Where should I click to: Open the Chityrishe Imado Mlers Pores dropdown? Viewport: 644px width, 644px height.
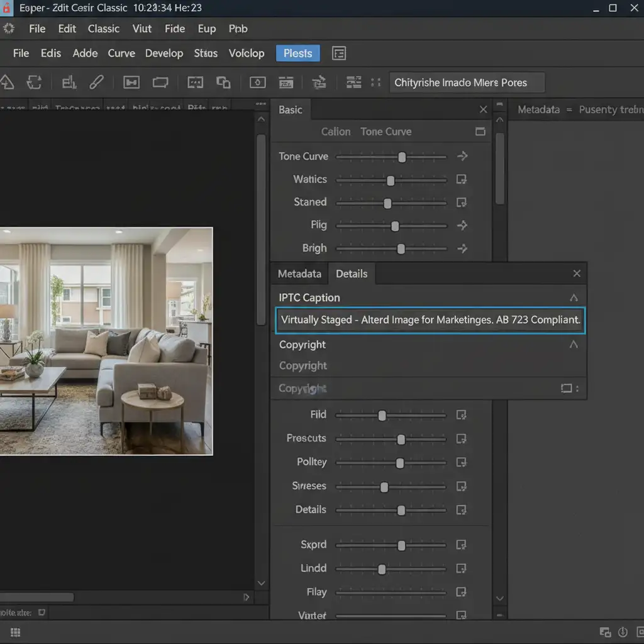pos(466,83)
